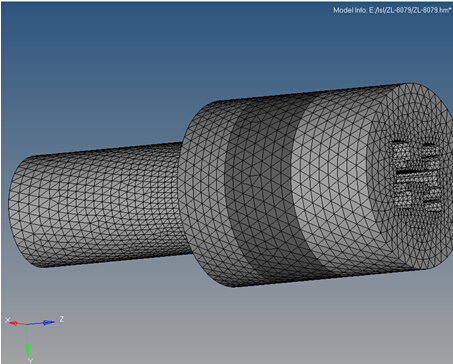This screenshot has height=364, width=453.
Task: Click the blue Z axis arrow of the triad
Action: click(41, 323)
